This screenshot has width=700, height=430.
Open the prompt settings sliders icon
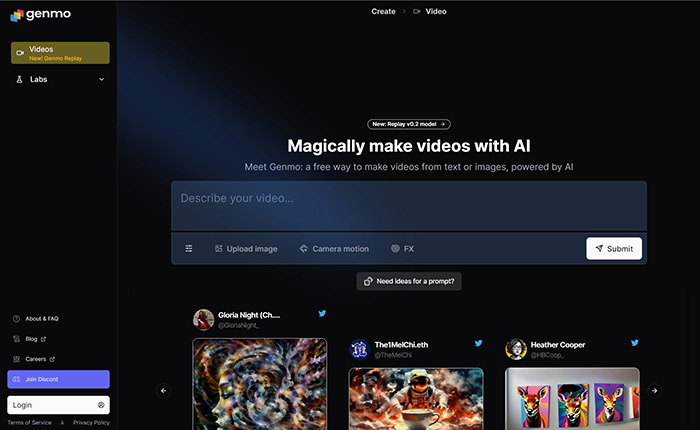coord(189,248)
